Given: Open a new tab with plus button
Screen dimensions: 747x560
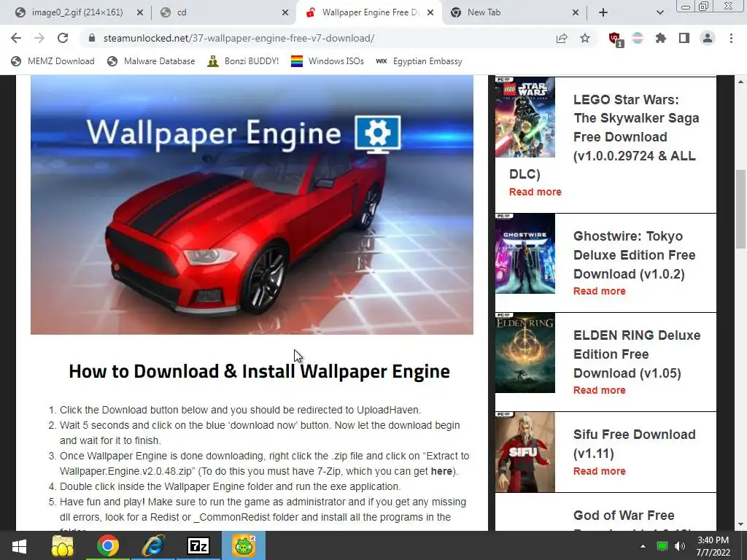Looking at the screenshot, I should pos(603,12).
